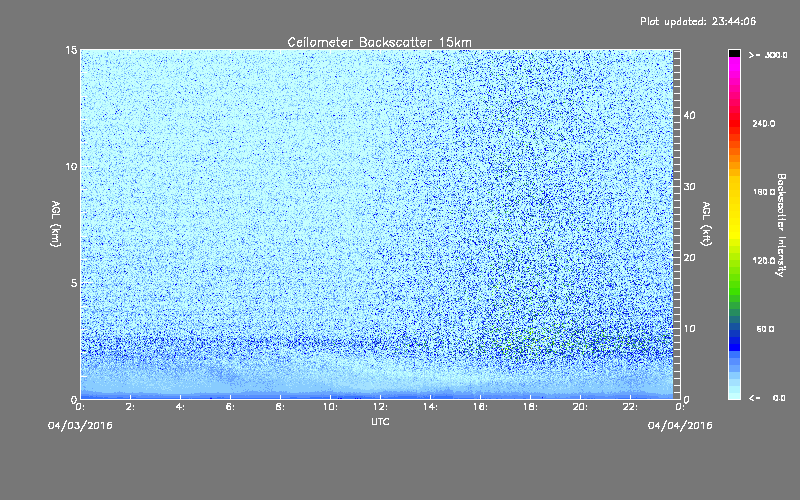Click the 10 km tick on the left axis
The image size is (800, 500).
pyautogui.click(x=71, y=167)
